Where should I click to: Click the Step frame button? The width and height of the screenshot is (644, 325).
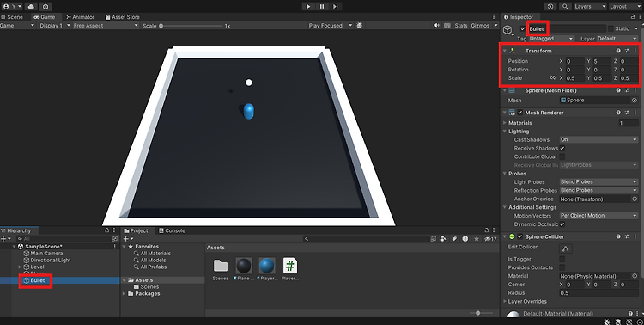335,7
